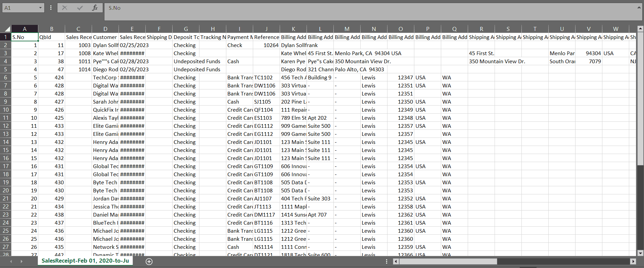Image resolution: width=644 pixels, height=268 pixels.
Task: Click the Select All corner triangle
Action: 7,29
